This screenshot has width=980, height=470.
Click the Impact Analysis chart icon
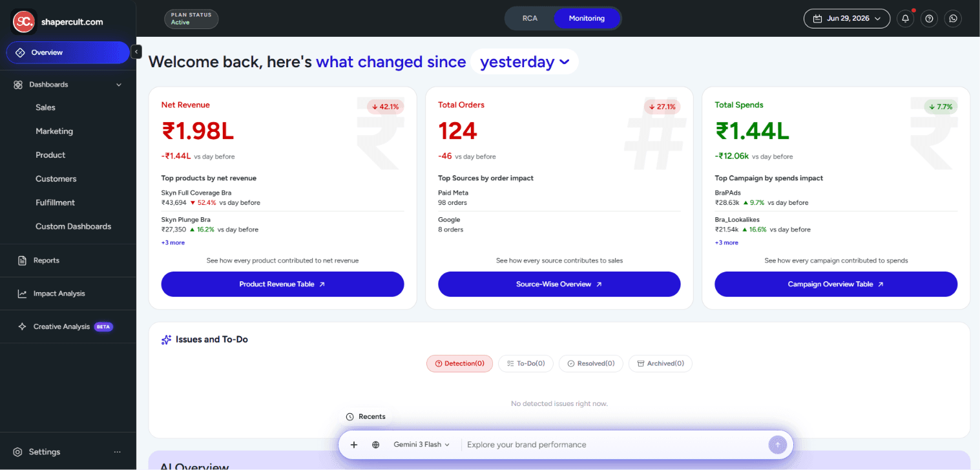point(21,294)
